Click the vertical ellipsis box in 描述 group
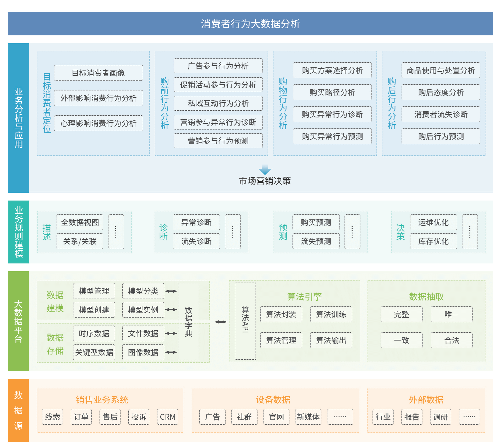This screenshot has height=448, width=499. point(116,232)
